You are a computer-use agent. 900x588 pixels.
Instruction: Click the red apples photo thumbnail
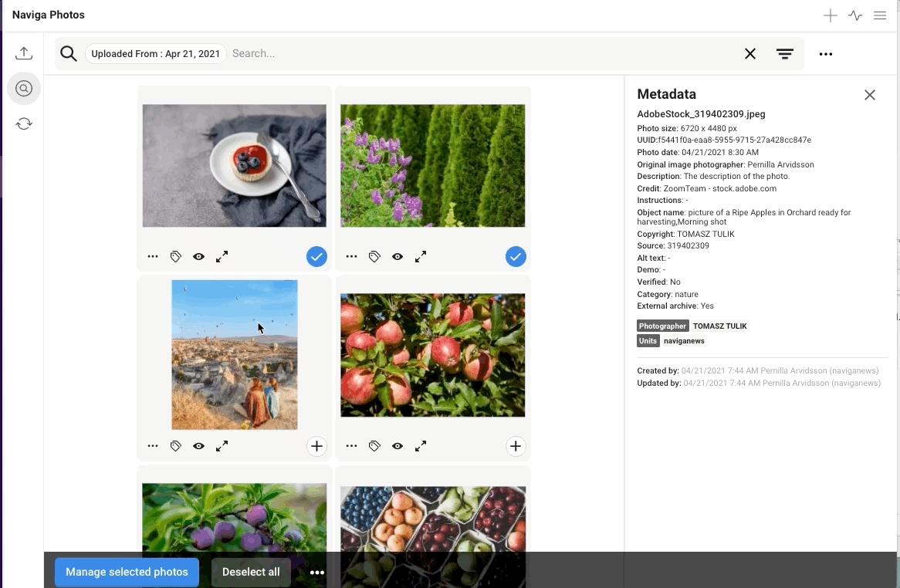click(x=432, y=355)
